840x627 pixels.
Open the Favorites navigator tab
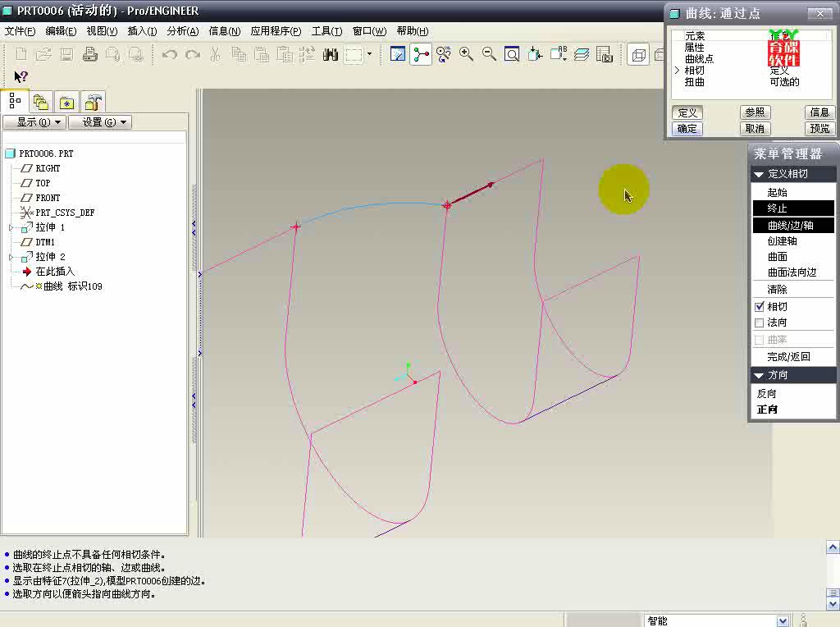coord(66,102)
